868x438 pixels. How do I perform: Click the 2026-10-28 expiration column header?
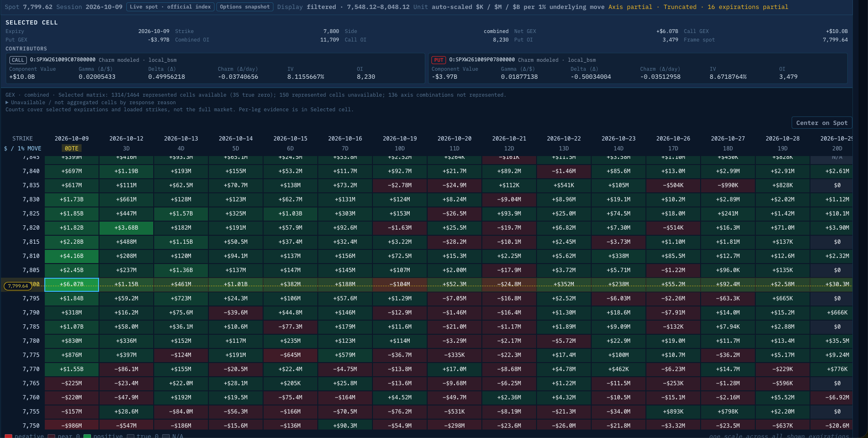pyautogui.click(x=783, y=139)
